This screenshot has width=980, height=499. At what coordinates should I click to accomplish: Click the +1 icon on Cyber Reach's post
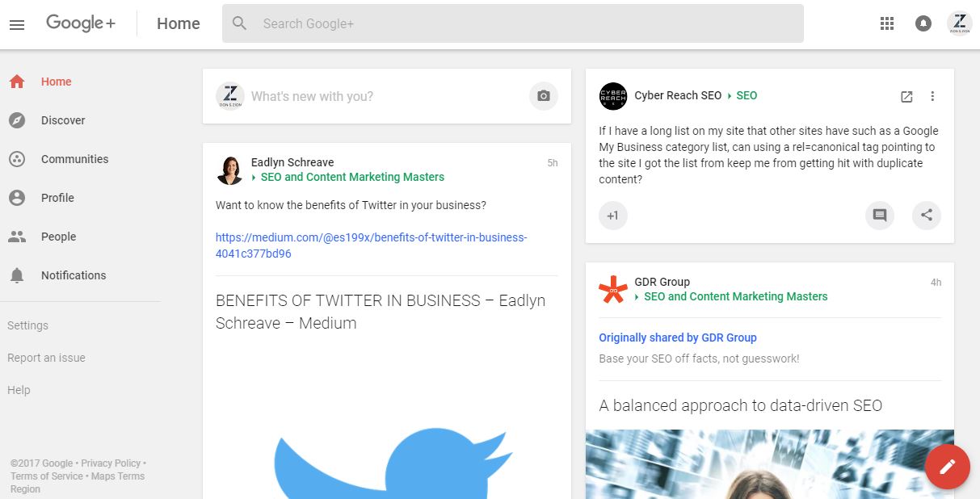click(612, 216)
